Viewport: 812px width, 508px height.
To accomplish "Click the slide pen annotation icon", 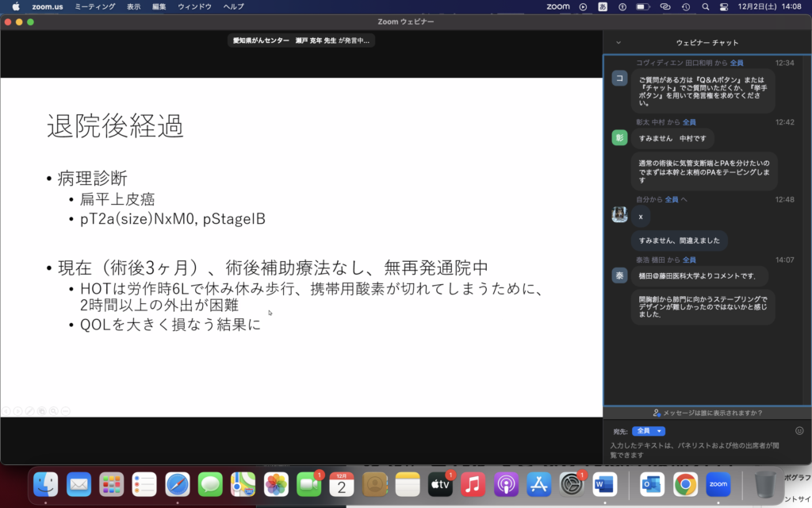I will pos(30,410).
